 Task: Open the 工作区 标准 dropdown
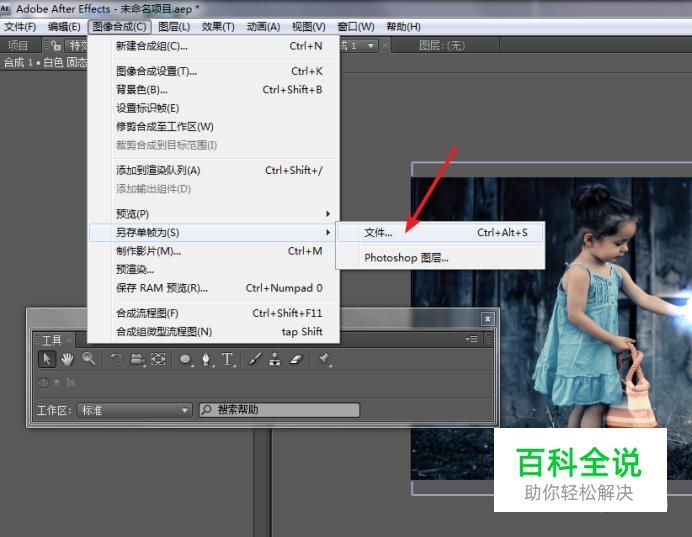[x=135, y=410]
